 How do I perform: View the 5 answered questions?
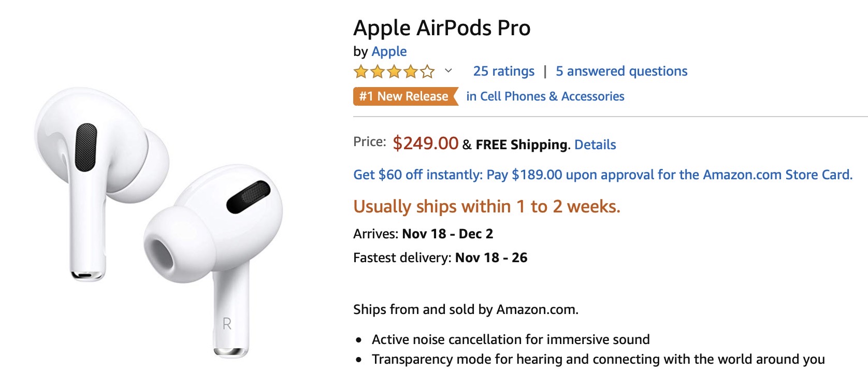(x=621, y=71)
